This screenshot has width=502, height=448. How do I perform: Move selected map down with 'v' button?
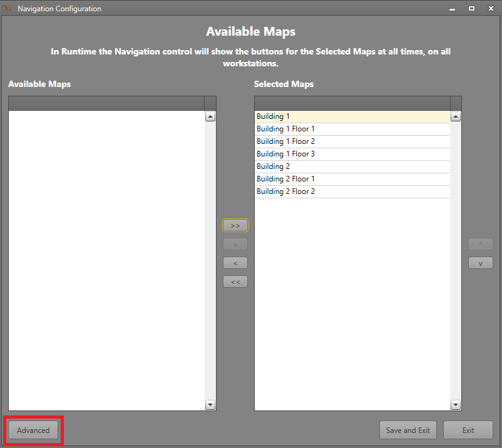pyautogui.click(x=480, y=263)
